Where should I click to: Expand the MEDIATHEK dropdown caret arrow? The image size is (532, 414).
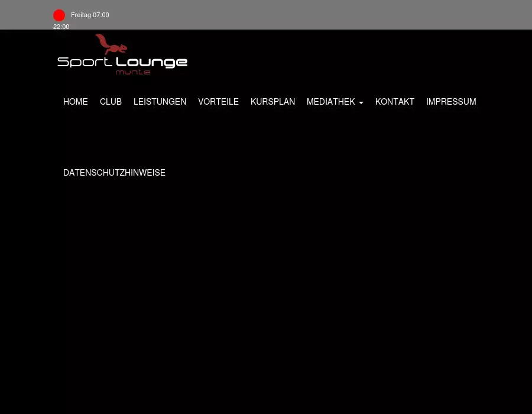[361, 103]
